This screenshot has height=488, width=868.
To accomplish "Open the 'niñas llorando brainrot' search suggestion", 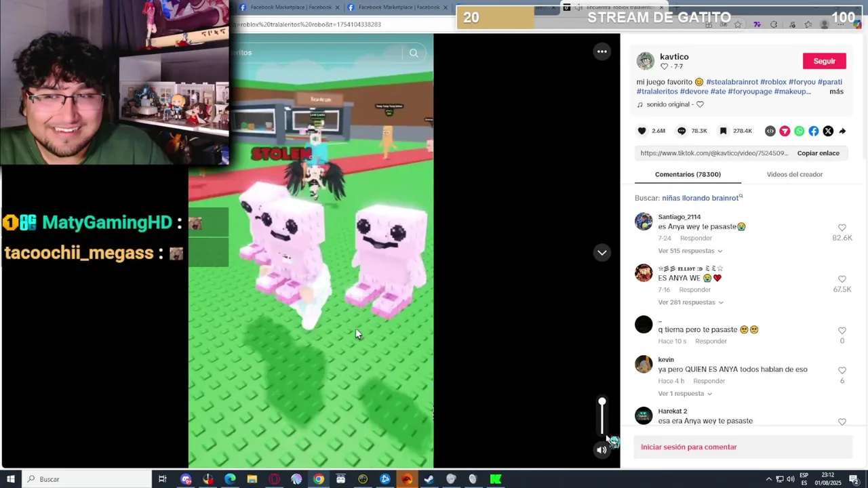I will pos(702,198).
